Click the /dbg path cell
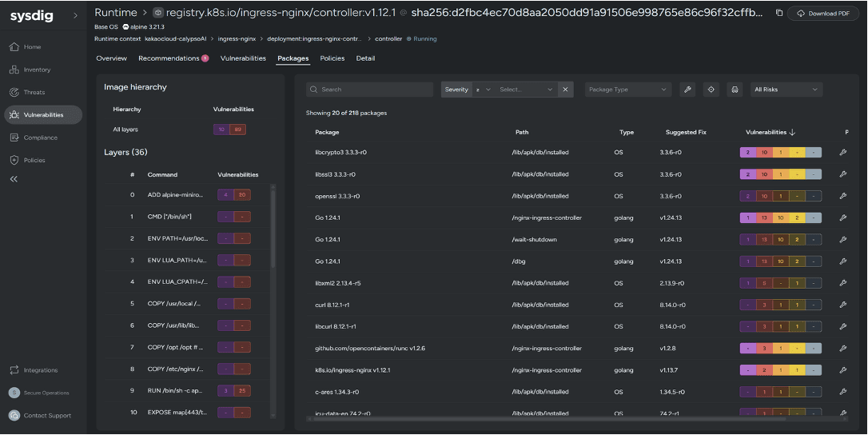 519,261
